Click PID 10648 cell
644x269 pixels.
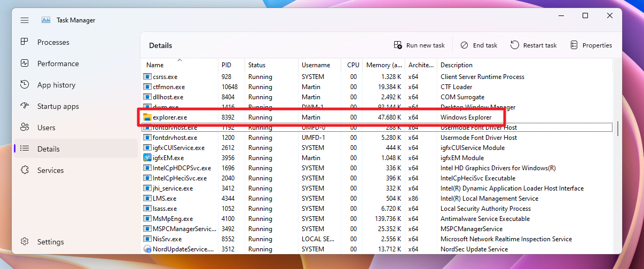click(x=230, y=87)
